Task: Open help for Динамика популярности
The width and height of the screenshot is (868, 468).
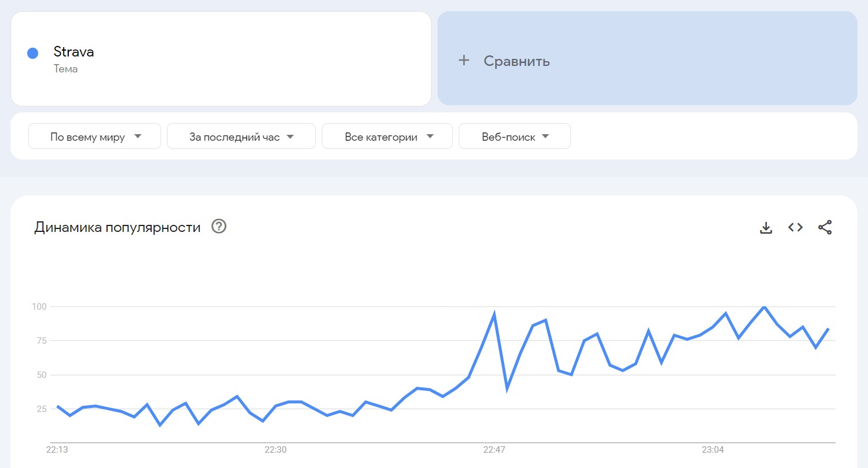Action: pos(219,227)
